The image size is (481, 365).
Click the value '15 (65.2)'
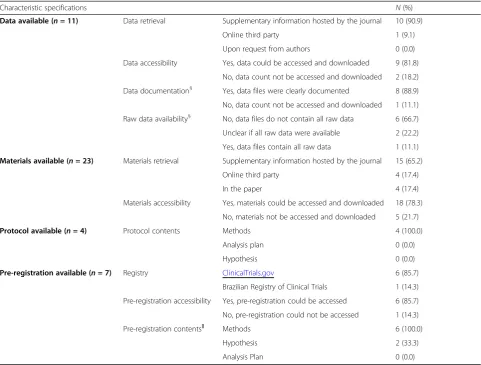[x=409, y=161]
